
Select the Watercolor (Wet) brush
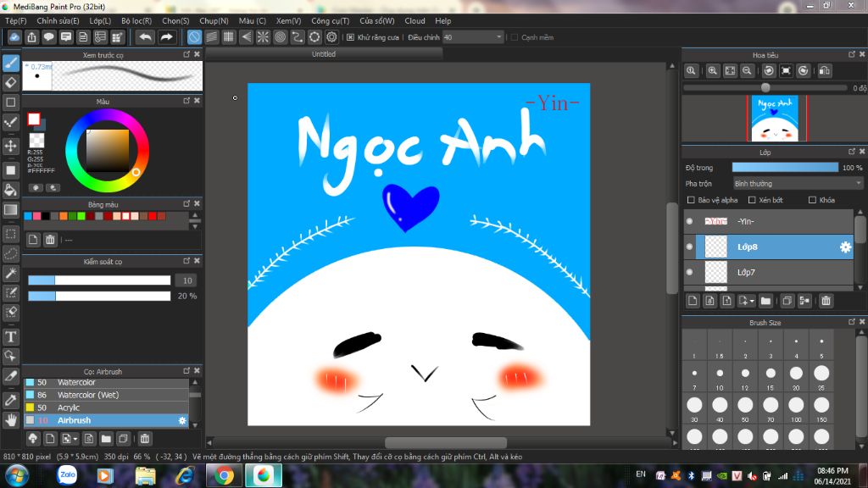[x=106, y=395]
